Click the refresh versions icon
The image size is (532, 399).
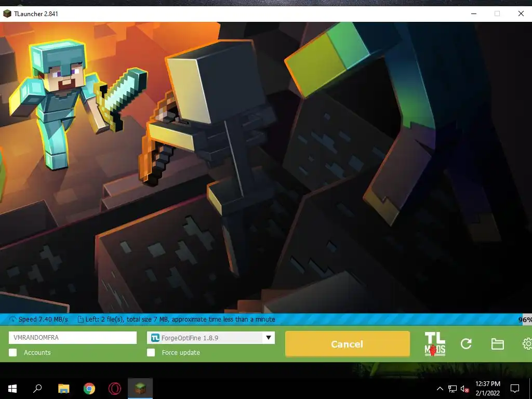(x=466, y=344)
